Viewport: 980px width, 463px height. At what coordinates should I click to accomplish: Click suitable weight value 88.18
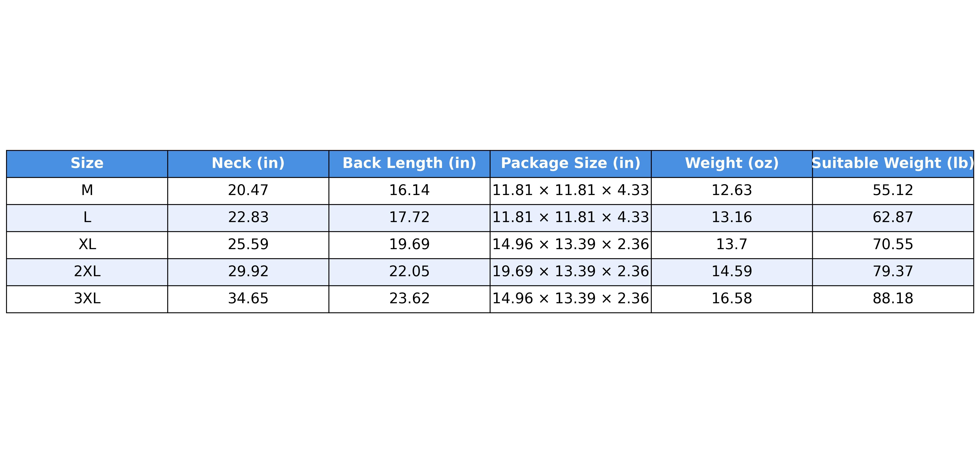tap(893, 299)
